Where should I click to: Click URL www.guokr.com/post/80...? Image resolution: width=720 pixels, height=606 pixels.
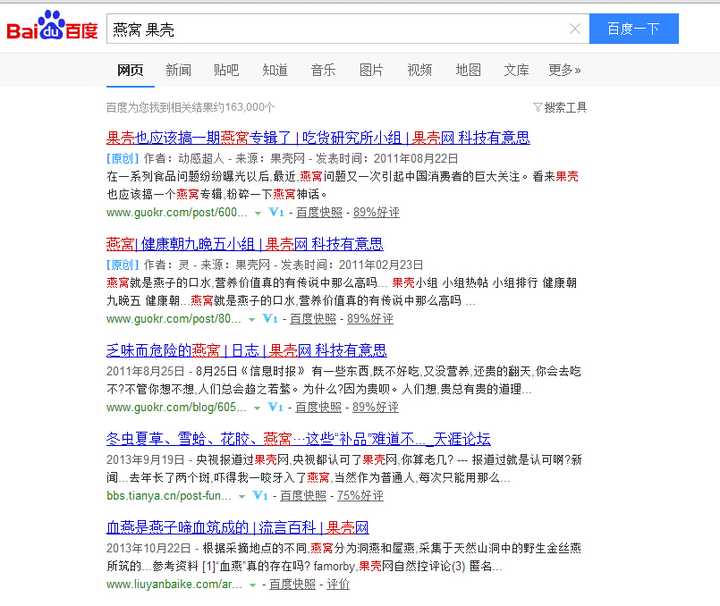click(174, 319)
